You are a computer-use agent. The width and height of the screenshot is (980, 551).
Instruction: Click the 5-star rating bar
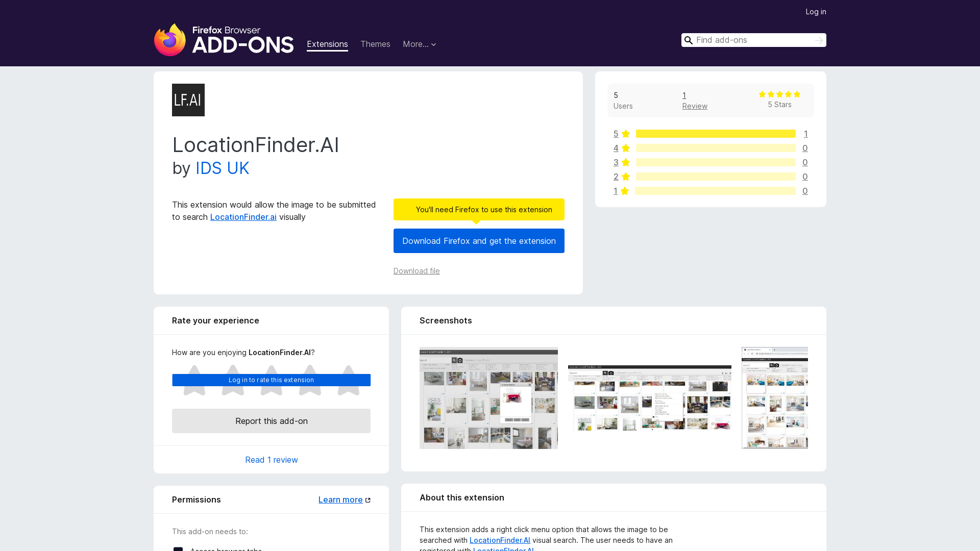716,134
